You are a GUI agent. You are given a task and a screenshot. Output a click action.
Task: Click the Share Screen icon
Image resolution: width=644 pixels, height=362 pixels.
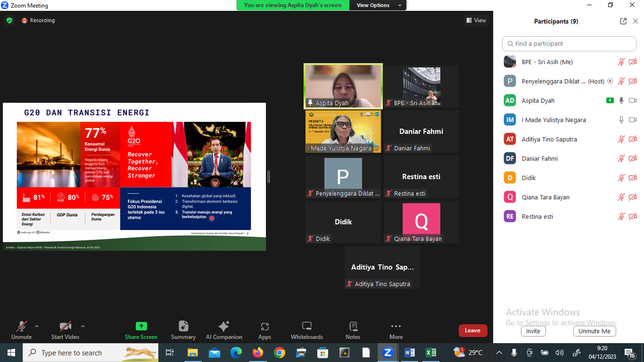(141, 326)
